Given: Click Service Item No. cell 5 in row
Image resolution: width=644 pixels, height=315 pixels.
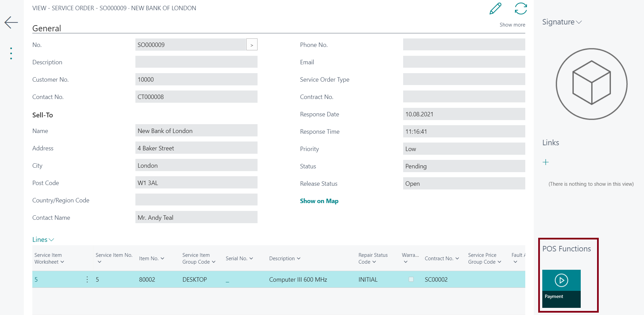Looking at the screenshot, I should tap(97, 280).
